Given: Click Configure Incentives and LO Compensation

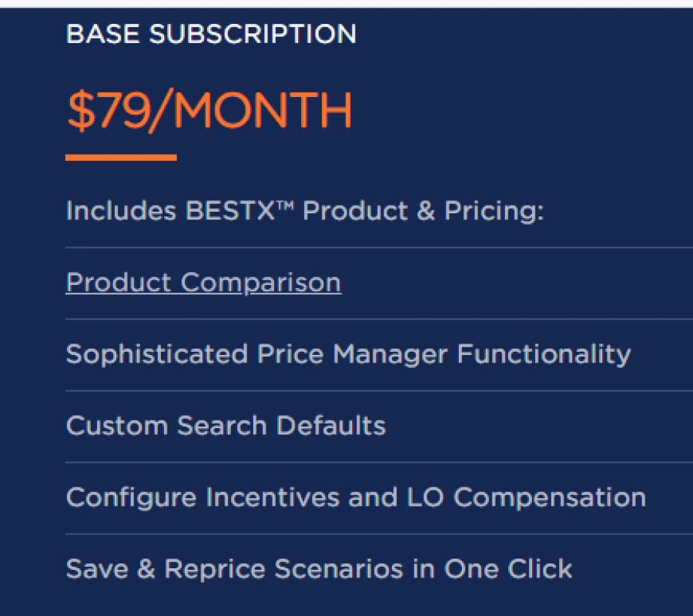Looking at the screenshot, I should coord(357,497).
